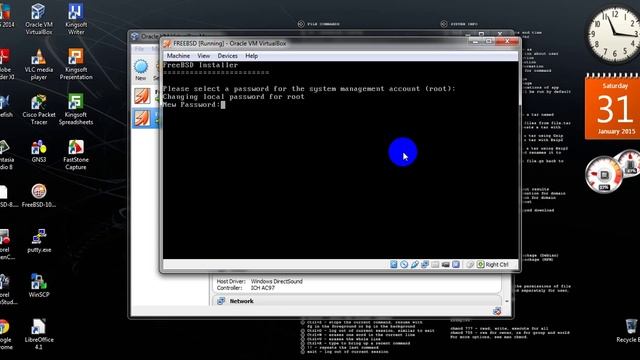Click the analog clock desktop gadget

[614, 35]
